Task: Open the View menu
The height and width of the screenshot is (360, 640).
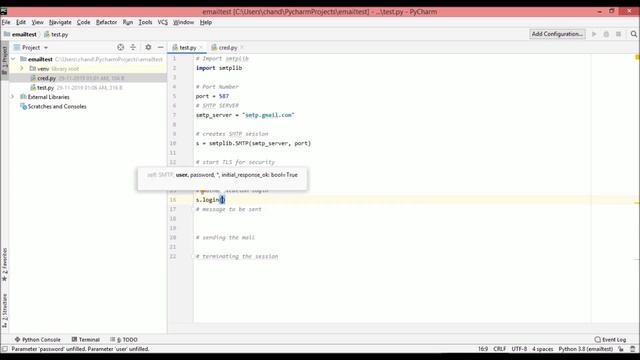Action: pos(37,22)
